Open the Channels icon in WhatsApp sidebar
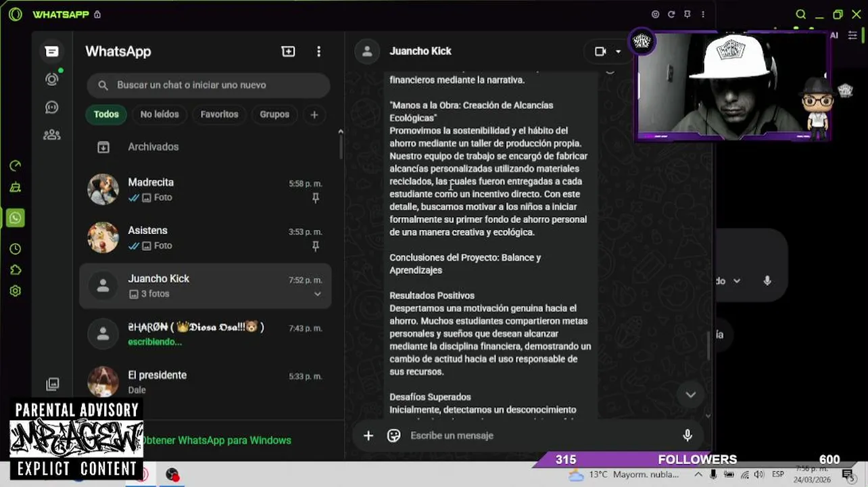The width and height of the screenshot is (868, 487). tap(52, 108)
